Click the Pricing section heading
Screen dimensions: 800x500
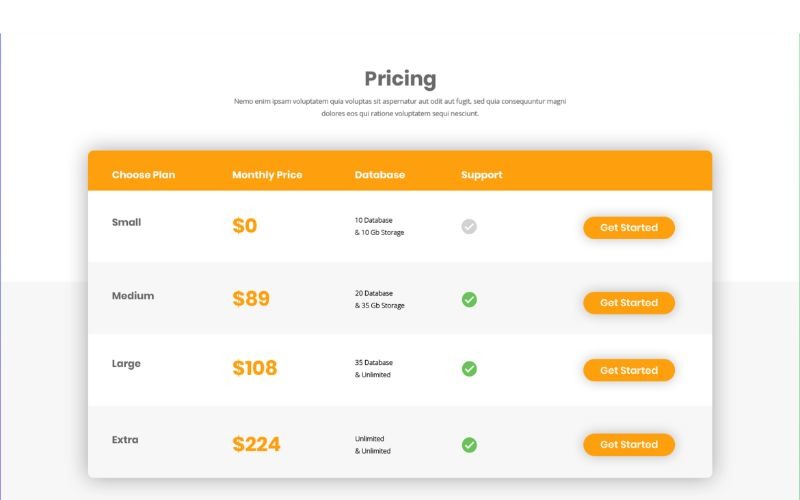tap(400, 79)
